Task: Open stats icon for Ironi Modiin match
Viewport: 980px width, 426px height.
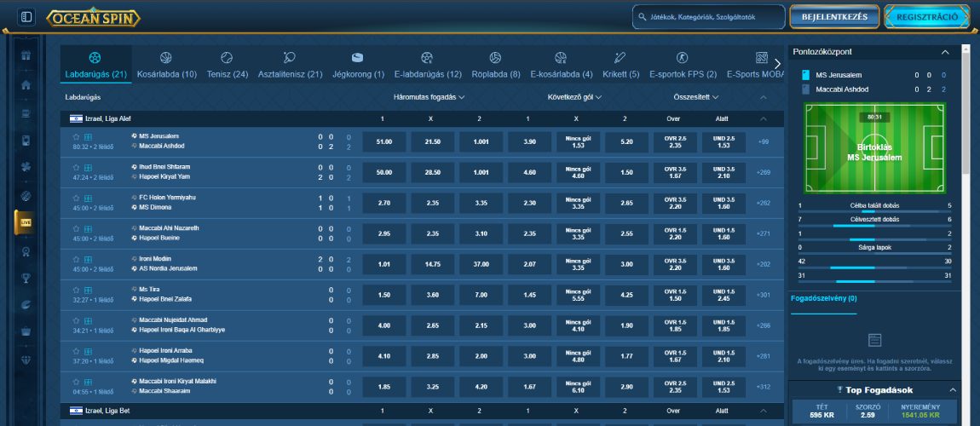Action: tap(88, 259)
